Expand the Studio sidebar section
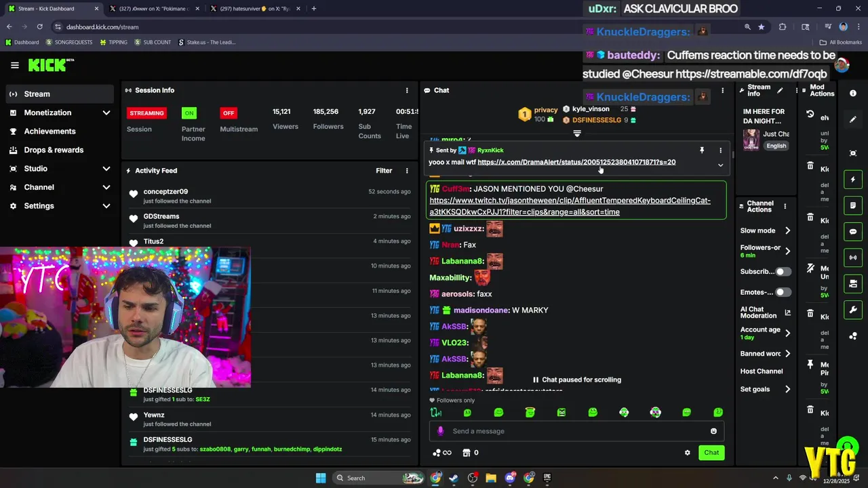The width and height of the screenshot is (868, 488). point(106,169)
